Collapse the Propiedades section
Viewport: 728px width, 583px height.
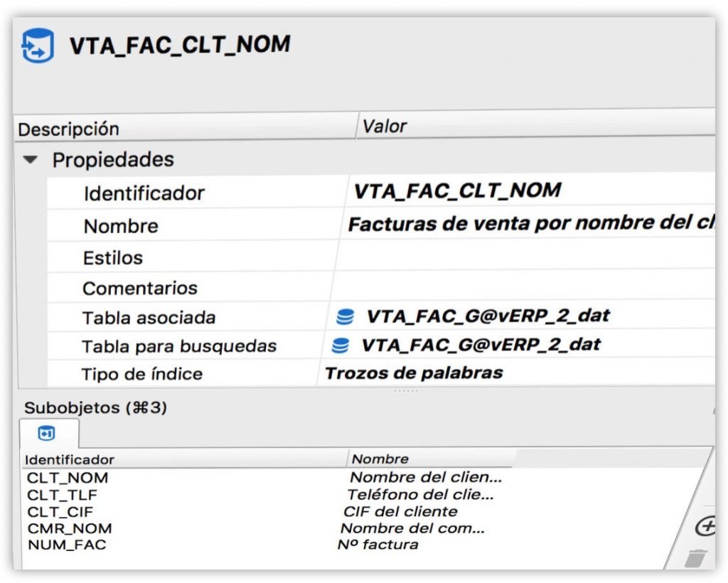[30, 160]
